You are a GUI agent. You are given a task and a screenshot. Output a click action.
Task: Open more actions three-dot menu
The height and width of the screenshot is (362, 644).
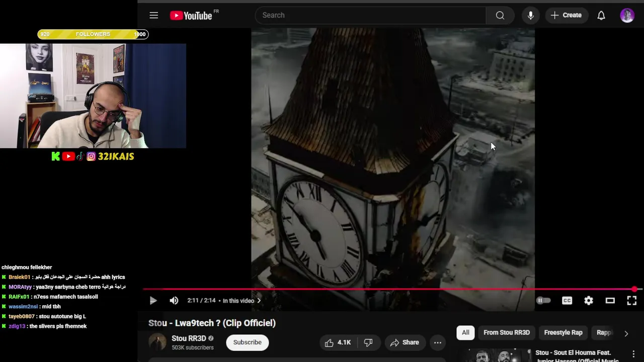[438, 342]
